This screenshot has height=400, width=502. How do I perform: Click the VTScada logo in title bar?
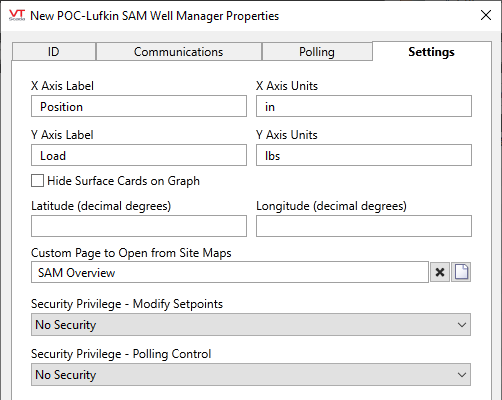point(17,15)
